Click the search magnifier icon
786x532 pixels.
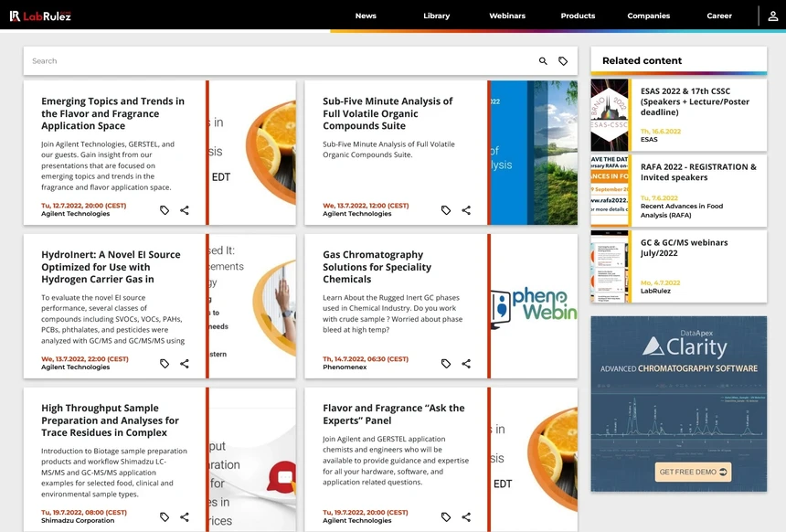point(543,61)
